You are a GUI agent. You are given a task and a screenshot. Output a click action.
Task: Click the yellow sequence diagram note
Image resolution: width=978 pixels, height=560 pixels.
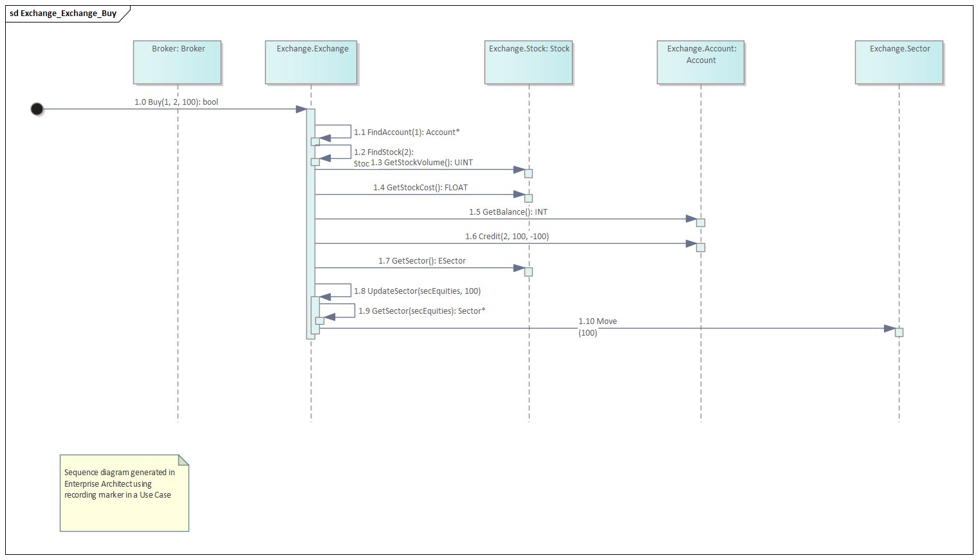[124, 493]
